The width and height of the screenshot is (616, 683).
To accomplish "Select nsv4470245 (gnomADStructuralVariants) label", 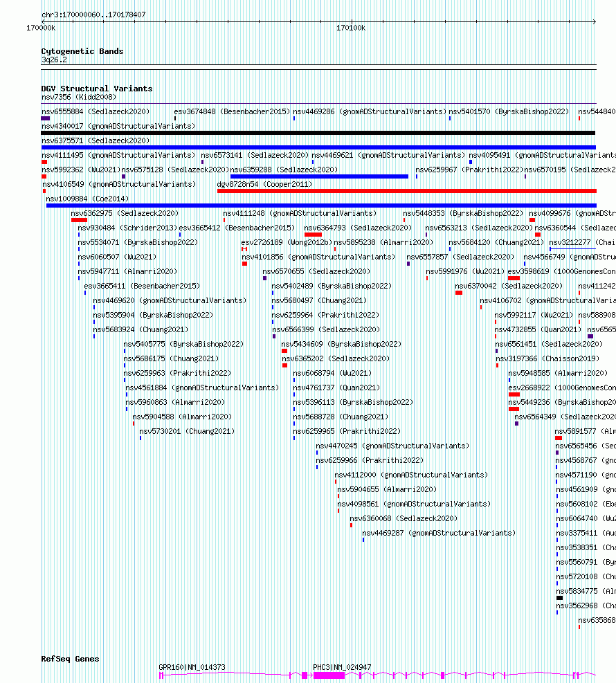I will click(x=392, y=446).
